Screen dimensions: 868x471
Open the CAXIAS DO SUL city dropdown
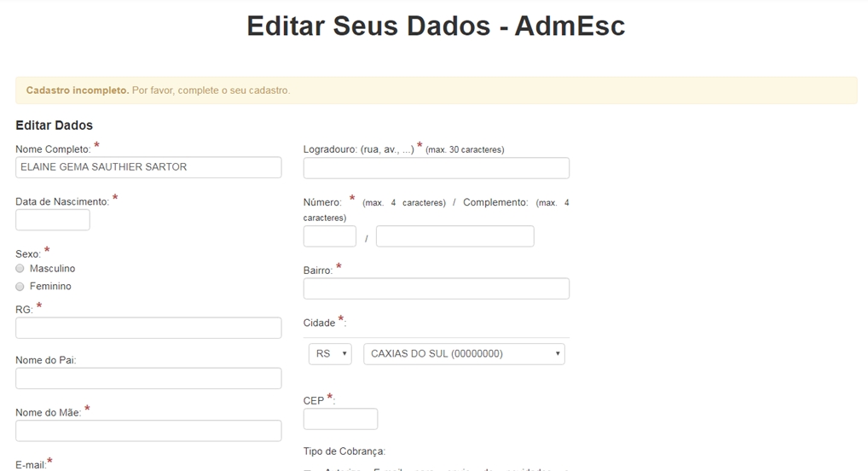click(464, 353)
